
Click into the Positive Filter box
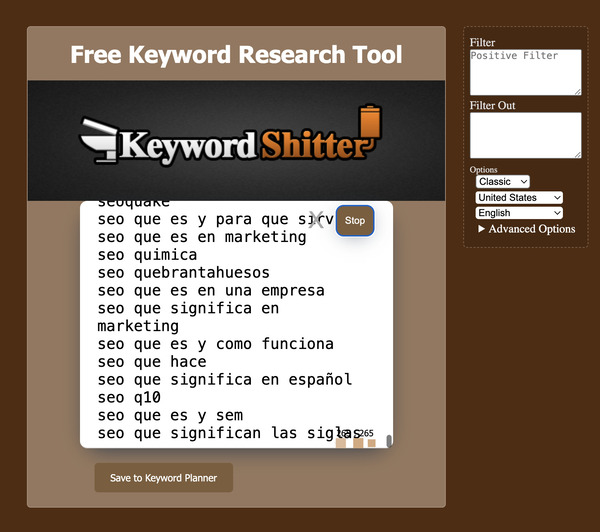click(525, 72)
